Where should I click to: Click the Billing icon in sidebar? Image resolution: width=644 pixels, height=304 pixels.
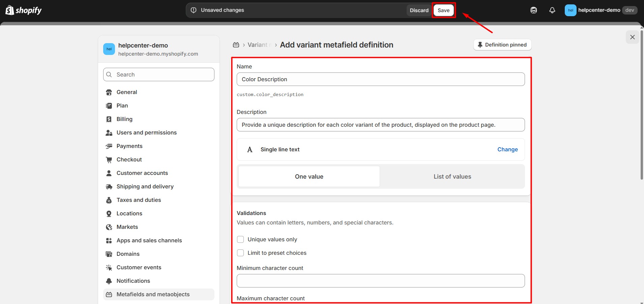pos(109,119)
